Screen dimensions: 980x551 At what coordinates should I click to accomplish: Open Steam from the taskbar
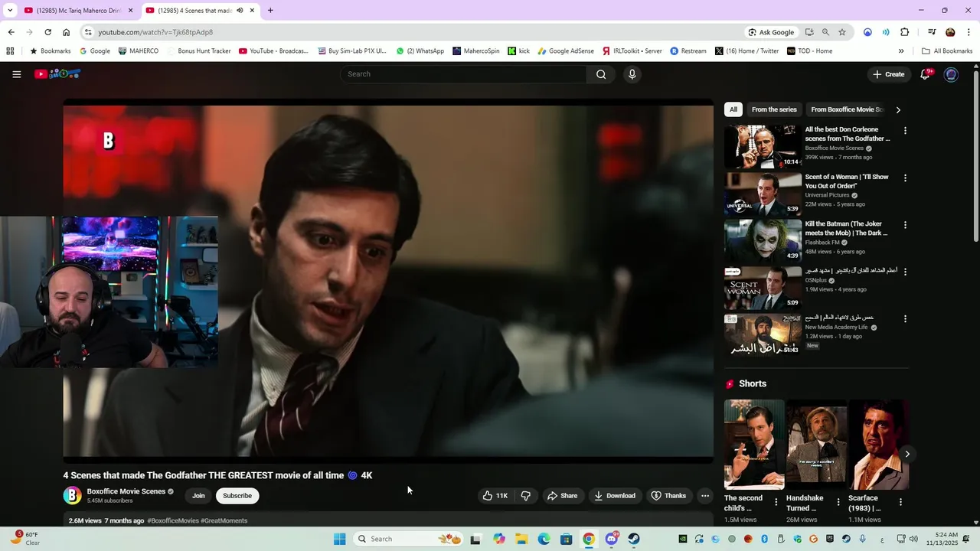click(x=634, y=539)
